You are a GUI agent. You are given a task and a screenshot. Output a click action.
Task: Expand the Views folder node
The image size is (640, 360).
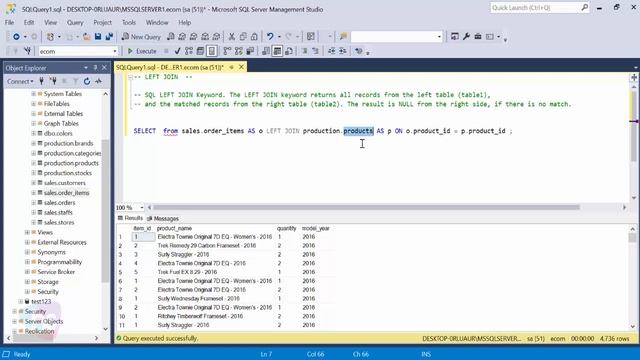(x=27, y=232)
